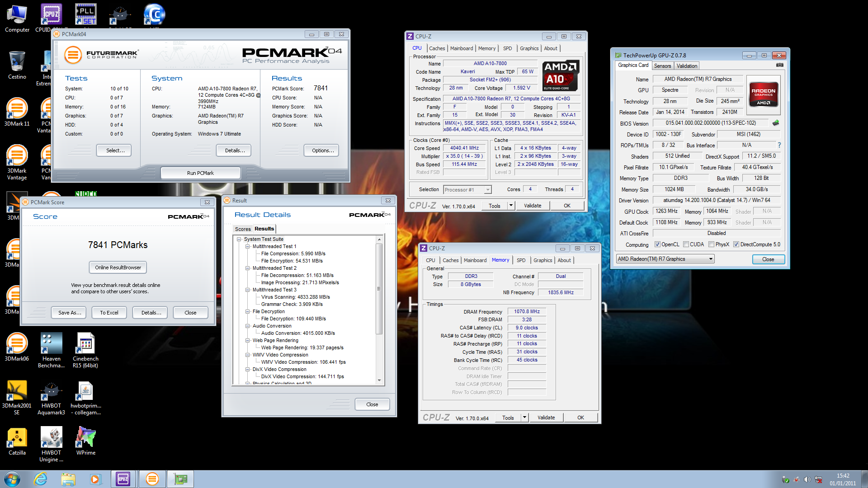
Task: Switch to Scores tab in Result Details
Action: [243, 229]
